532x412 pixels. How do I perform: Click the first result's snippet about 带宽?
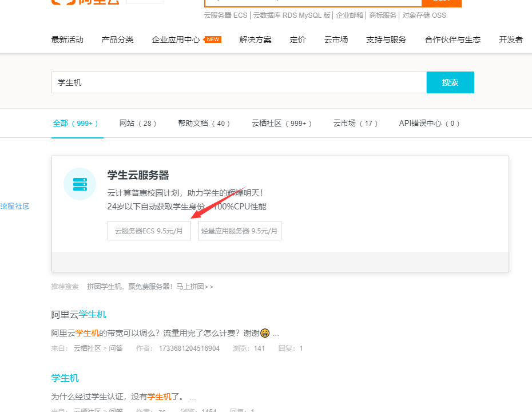coord(165,333)
